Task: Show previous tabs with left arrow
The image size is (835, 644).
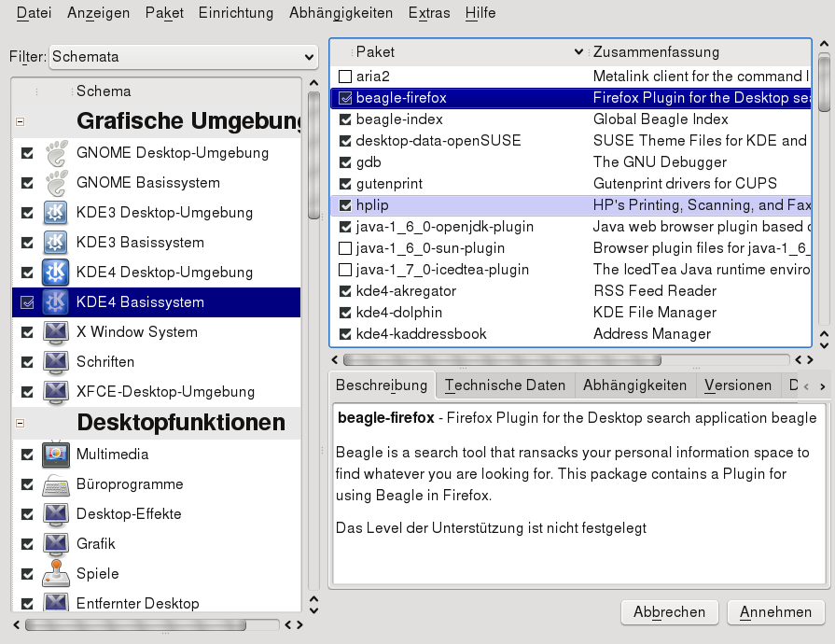Action: 806,386
